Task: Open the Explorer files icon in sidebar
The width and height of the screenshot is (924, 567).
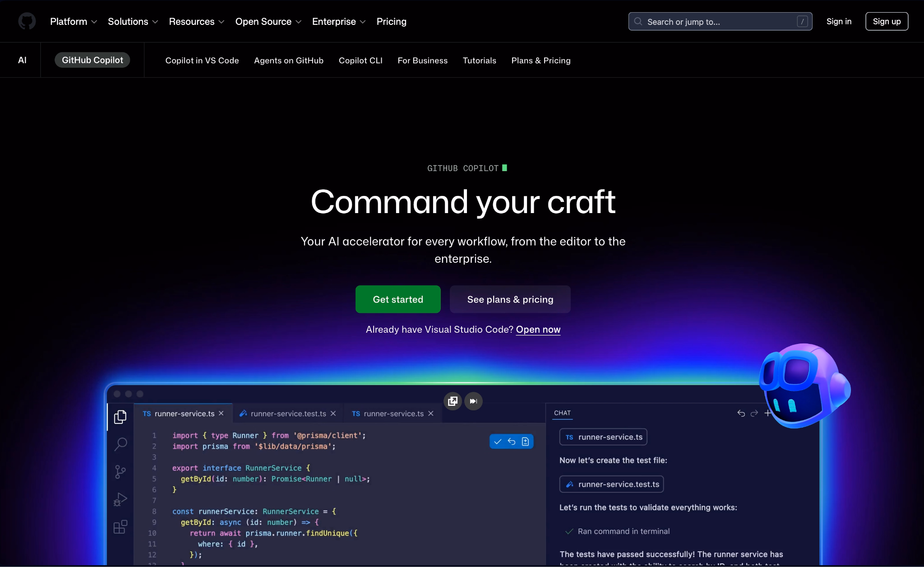Action: click(x=120, y=417)
